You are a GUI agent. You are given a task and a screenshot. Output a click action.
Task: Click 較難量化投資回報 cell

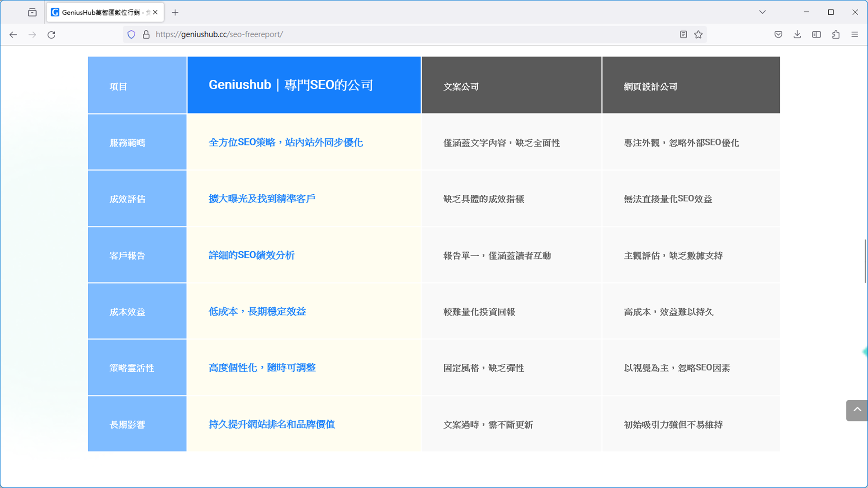click(511, 312)
